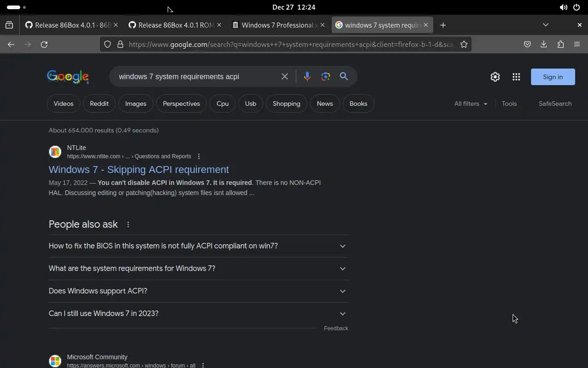Expand 'Does Windows support ACPI?' question
This screenshot has width=588, height=368.
click(x=198, y=291)
